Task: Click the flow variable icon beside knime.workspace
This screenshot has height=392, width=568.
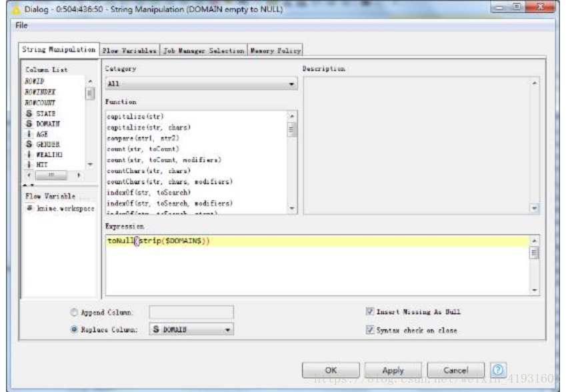Action: (x=30, y=208)
